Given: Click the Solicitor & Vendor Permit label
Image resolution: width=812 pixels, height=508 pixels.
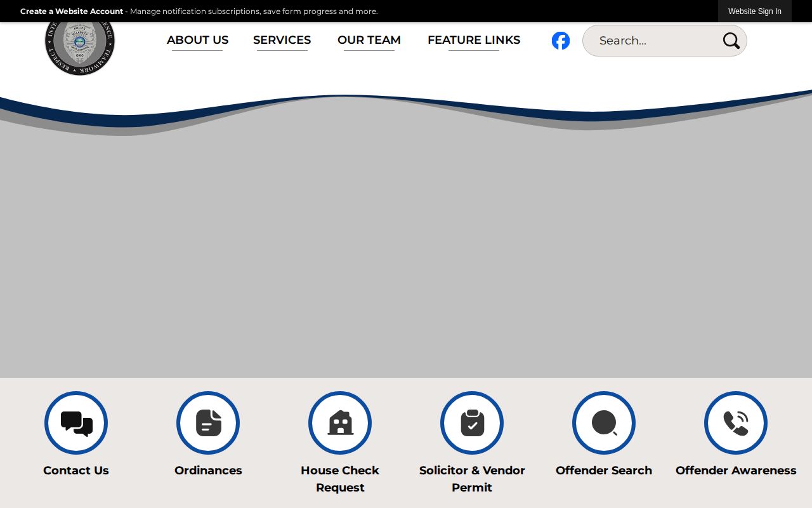Looking at the screenshot, I should pyautogui.click(x=472, y=479).
